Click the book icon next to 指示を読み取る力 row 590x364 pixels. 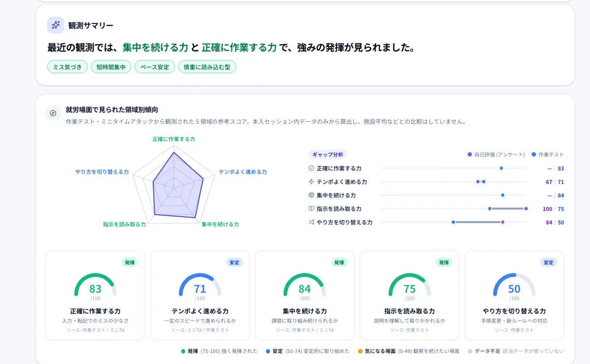tap(311, 209)
